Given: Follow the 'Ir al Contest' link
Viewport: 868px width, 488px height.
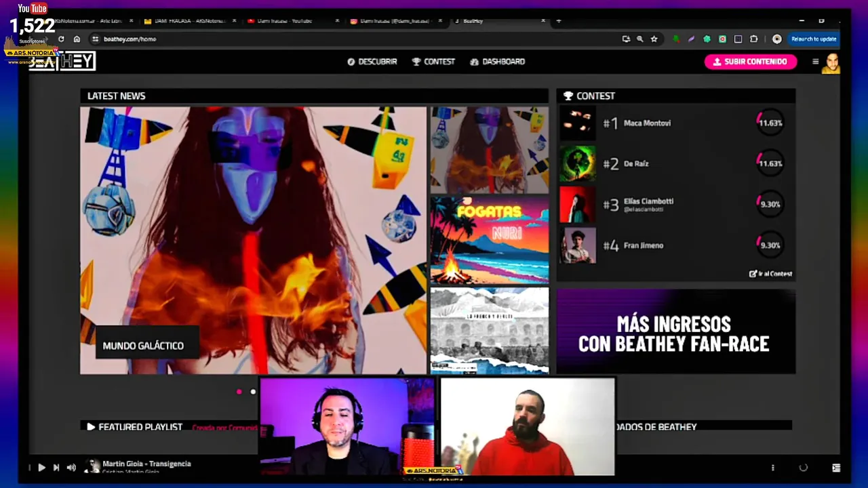Looking at the screenshot, I should point(770,274).
